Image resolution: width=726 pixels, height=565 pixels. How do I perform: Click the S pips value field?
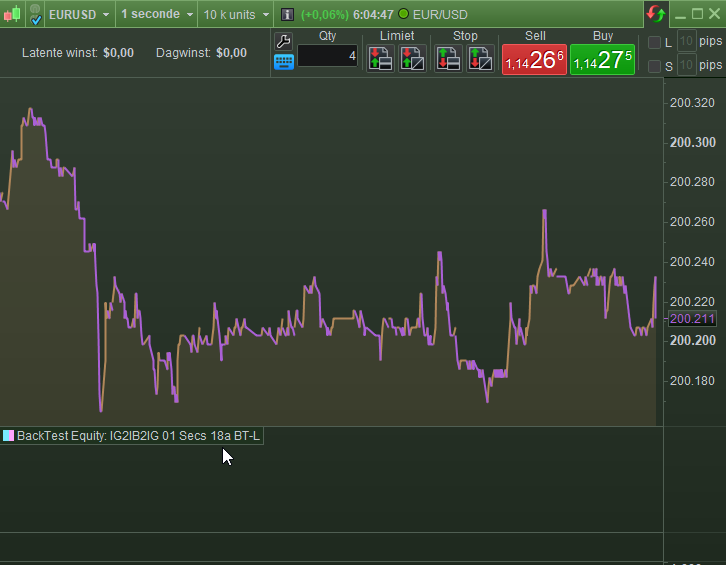click(687, 65)
